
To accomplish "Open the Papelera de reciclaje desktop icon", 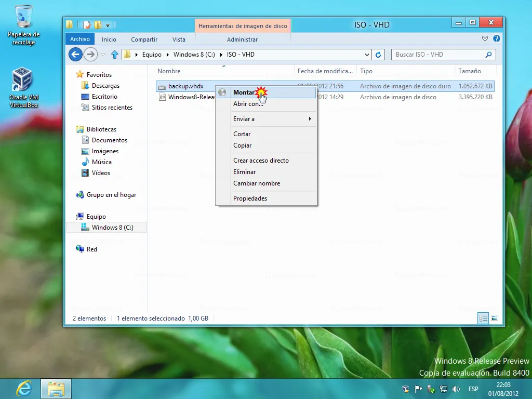I will pos(23,26).
